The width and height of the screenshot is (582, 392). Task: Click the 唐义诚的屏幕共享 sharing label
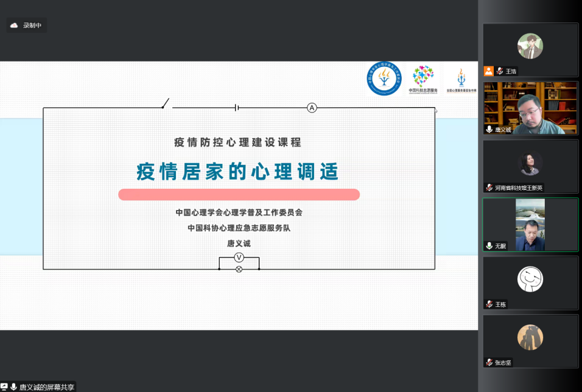47,387
